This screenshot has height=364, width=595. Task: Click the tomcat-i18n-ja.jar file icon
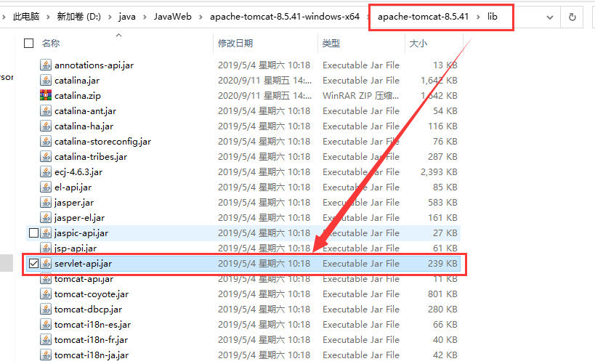(x=46, y=355)
